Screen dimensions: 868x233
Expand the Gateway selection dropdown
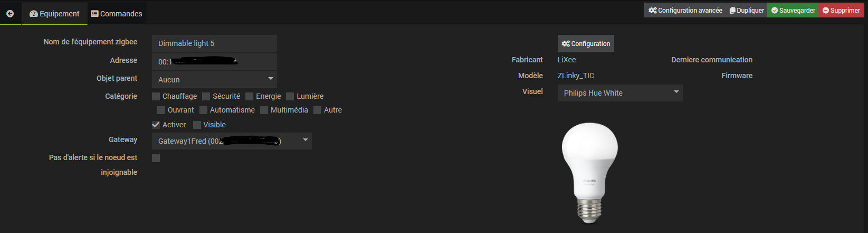click(x=232, y=141)
